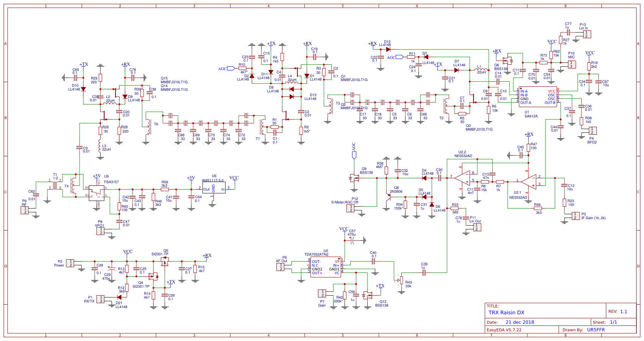Select the Q5 SI2301-TP MOSFET symbol
This screenshot has width=644, height=341.
[165, 262]
